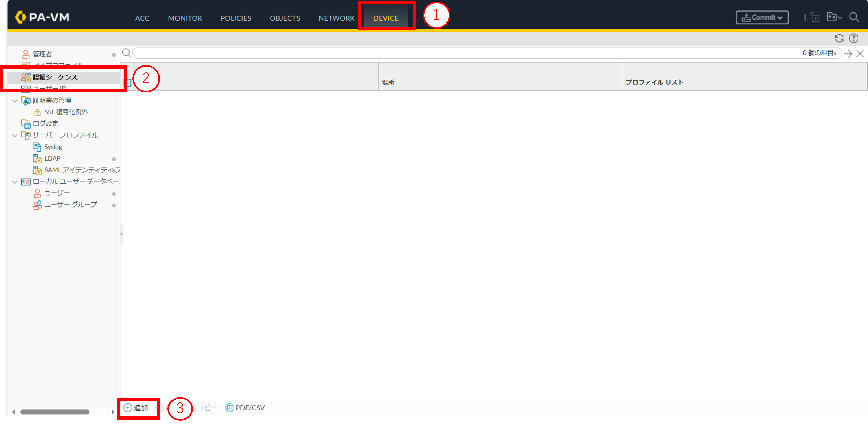The image size is (868, 426).
Task: Click the 追加 add button
Action: click(x=136, y=408)
